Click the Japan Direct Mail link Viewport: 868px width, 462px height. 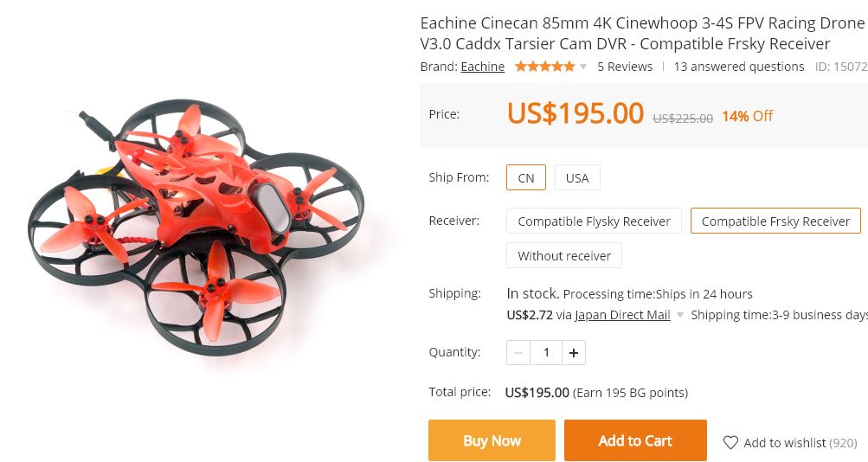[623, 316]
